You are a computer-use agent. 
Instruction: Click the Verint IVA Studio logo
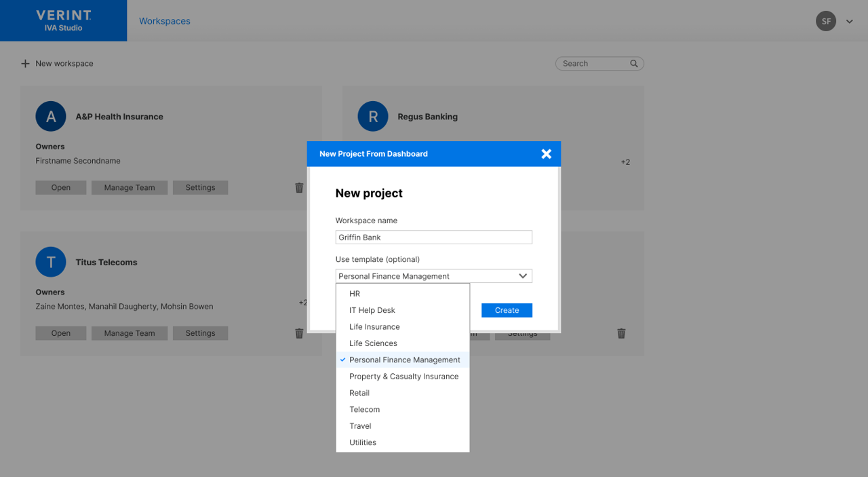[64, 20]
